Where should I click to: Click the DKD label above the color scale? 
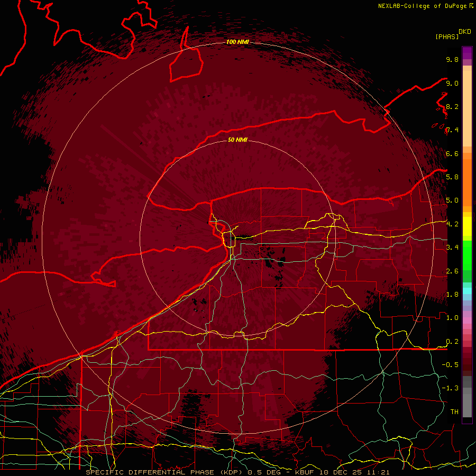[464, 32]
